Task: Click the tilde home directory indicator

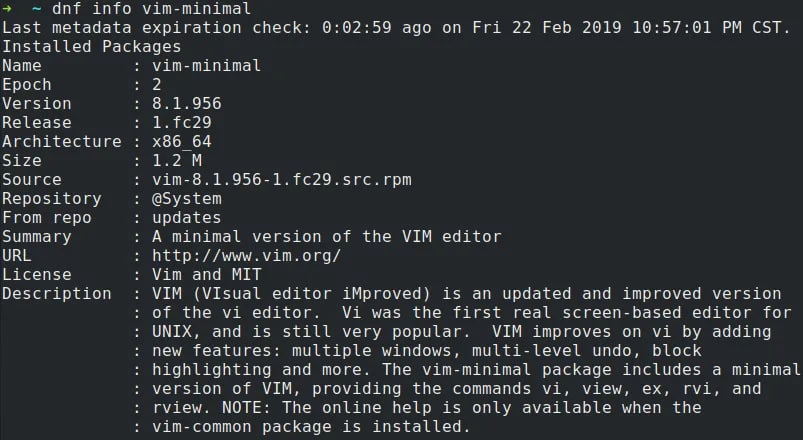Action: point(37,8)
